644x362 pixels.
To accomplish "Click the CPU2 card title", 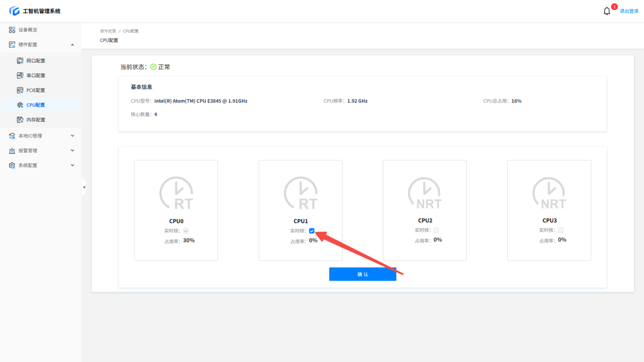I will (x=425, y=221).
